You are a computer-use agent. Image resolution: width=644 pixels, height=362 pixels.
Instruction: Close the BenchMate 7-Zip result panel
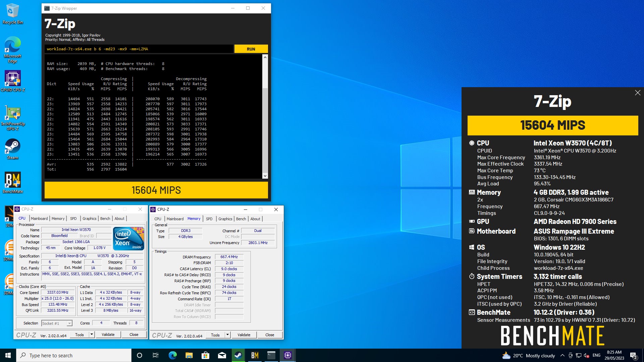pyautogui.click(x=638, y=93)
